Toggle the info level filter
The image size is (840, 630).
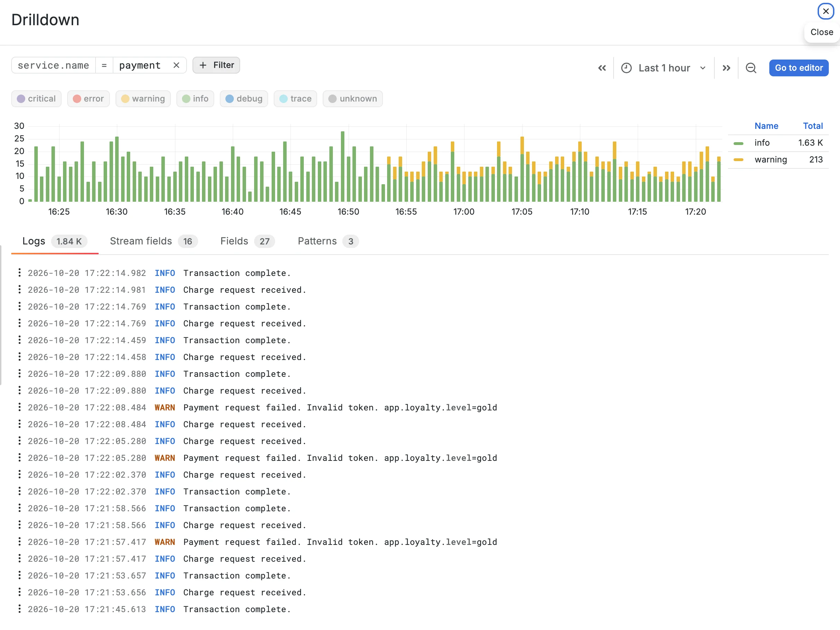click(195, 99)
